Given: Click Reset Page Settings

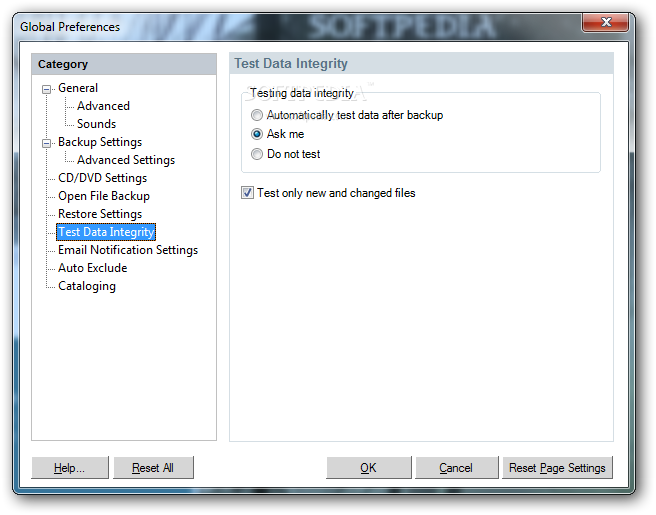Looking at the screenshot, I should tap(557, 467).
